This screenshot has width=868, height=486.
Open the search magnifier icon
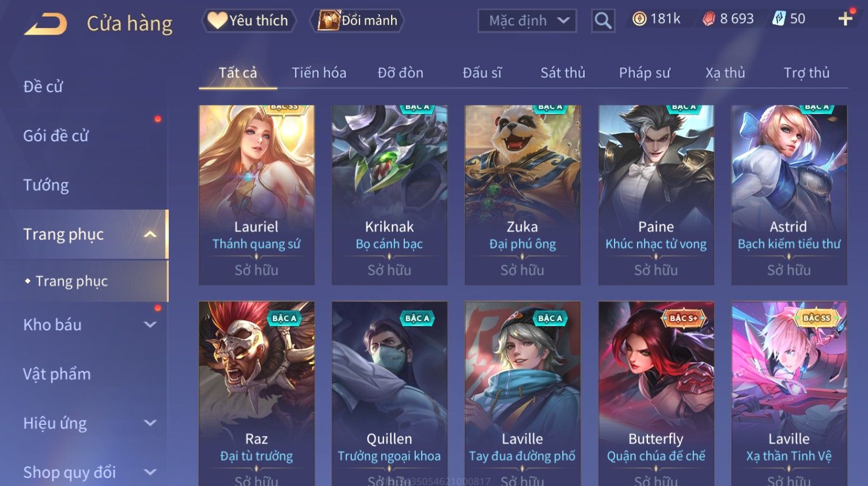(603, 21)
